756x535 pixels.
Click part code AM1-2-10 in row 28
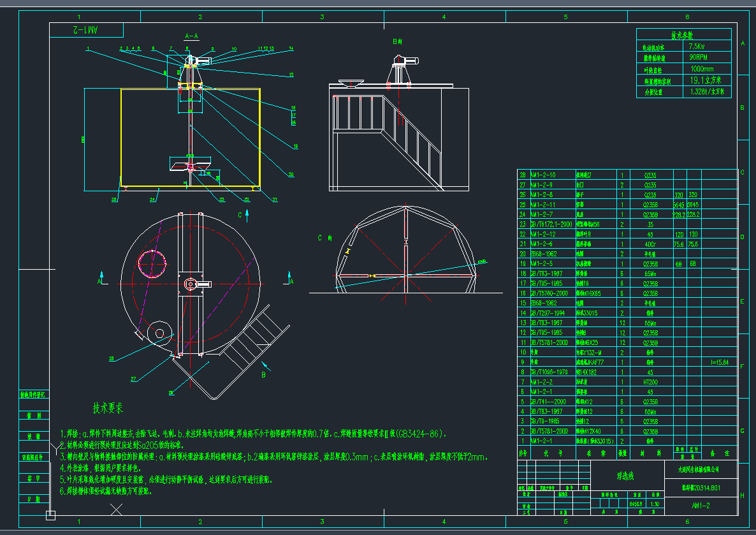[543, 175]
